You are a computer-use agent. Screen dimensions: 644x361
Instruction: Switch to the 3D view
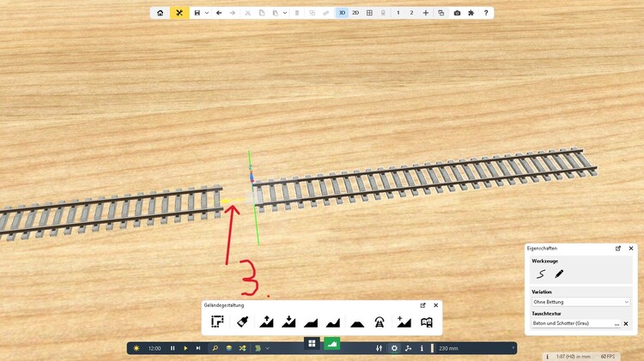coord(342,13)
